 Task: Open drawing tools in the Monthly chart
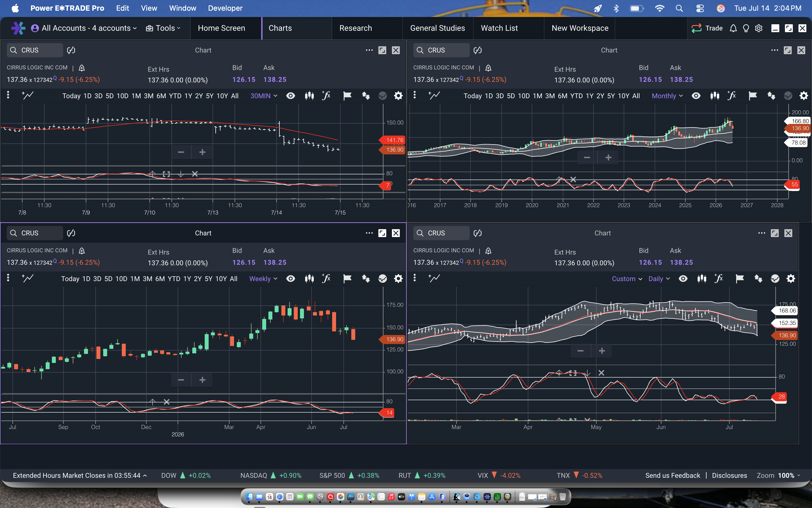point(434,96)
